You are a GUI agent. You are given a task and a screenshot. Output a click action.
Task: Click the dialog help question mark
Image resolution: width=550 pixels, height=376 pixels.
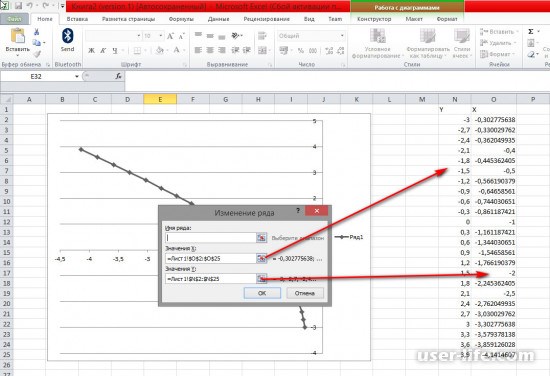pyautogui.click(x=298, y=211)
